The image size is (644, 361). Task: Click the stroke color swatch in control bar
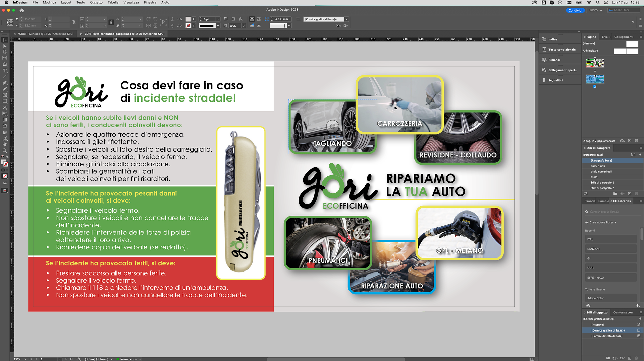click(188, 26)
